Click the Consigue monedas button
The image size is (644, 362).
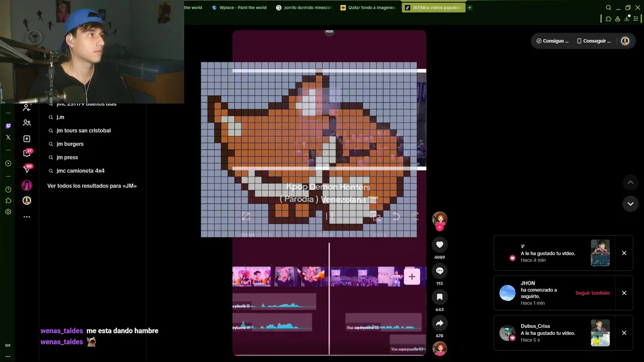click(x=552, y=41)
